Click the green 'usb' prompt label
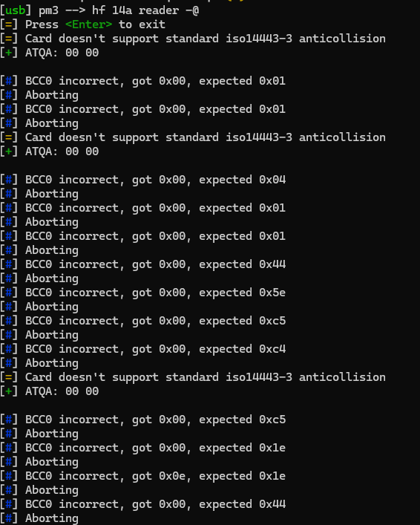 coord(16,10)
